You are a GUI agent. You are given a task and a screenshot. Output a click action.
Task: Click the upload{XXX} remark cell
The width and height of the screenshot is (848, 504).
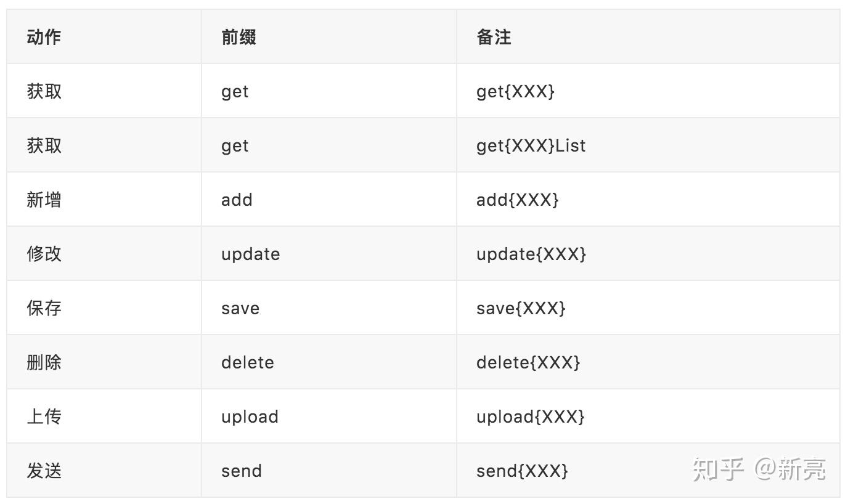648,417
